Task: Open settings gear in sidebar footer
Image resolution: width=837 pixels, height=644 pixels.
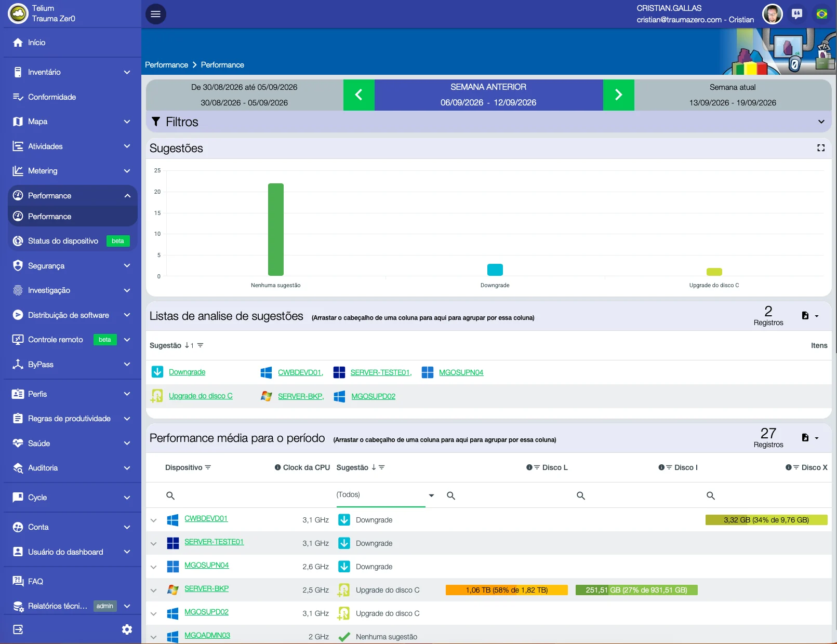Action: [127, 629]
